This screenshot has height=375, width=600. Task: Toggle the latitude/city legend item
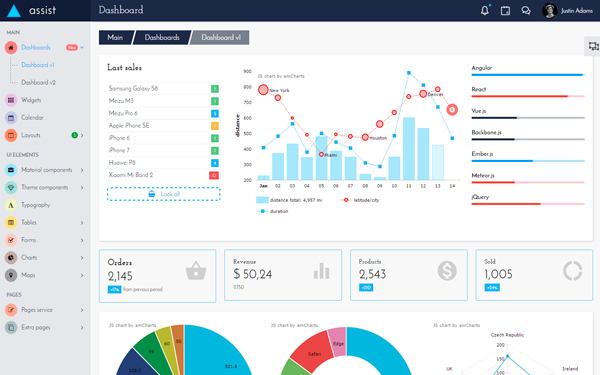359,200
